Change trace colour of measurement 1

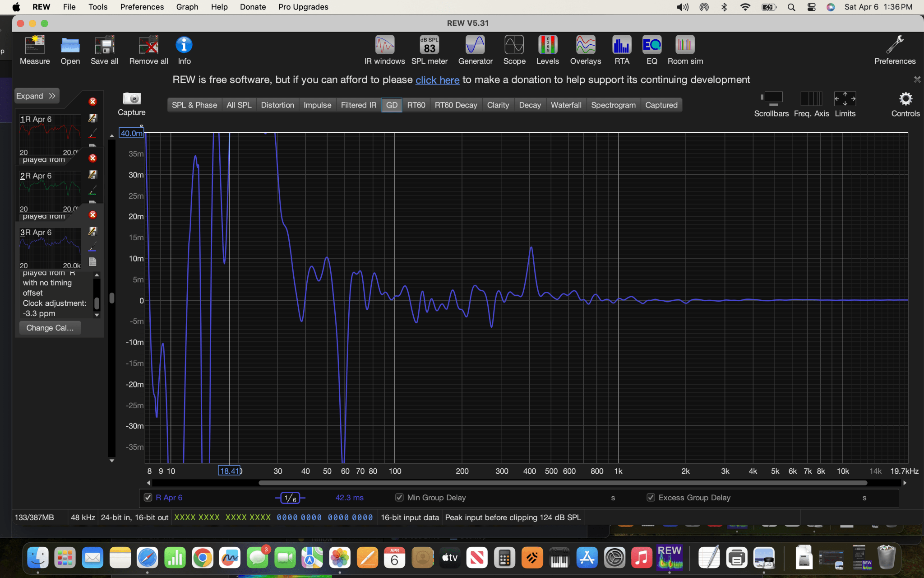click(92, 134)
